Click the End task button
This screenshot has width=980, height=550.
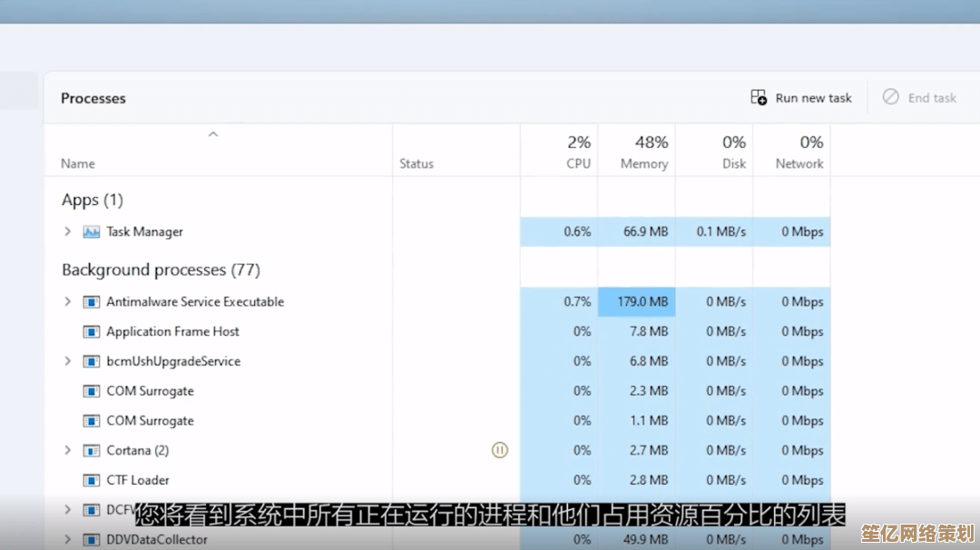(919, 98)
